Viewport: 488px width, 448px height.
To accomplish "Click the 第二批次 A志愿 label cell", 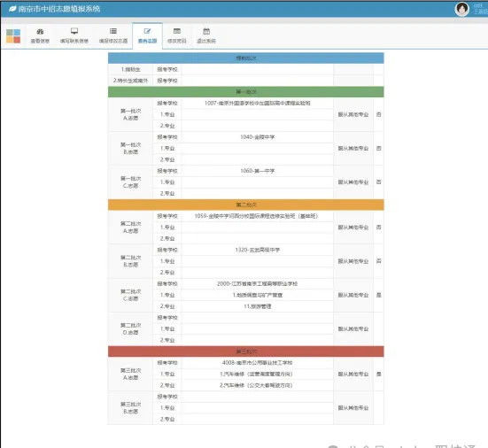I will (x=131, y=228).
